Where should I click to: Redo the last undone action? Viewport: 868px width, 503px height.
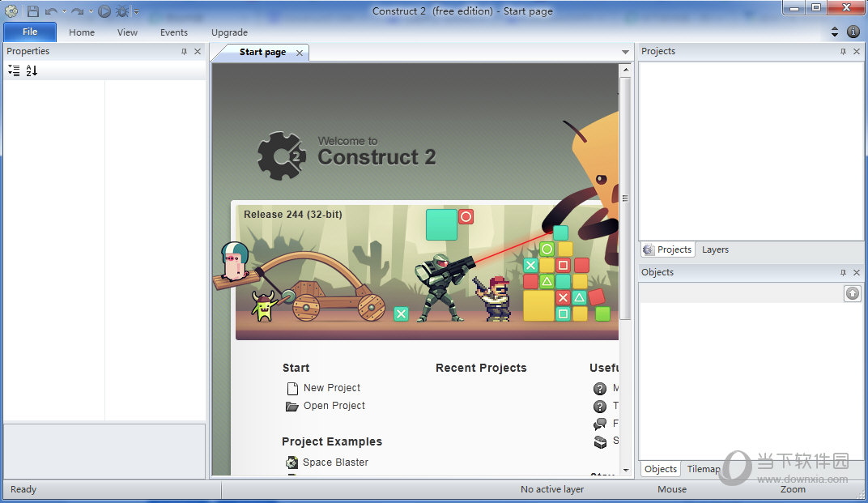click(x=78, y=11)
